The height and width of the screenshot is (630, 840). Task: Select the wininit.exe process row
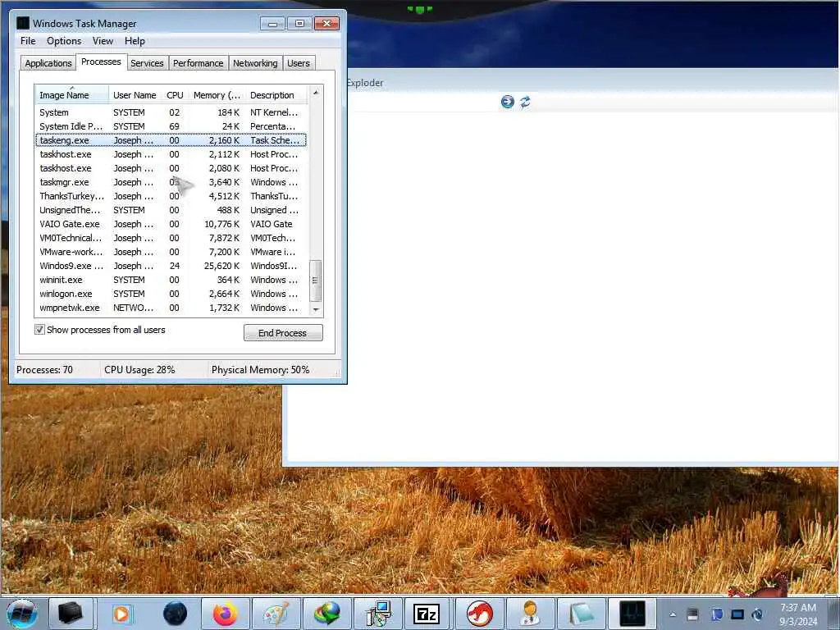[171, 280]
